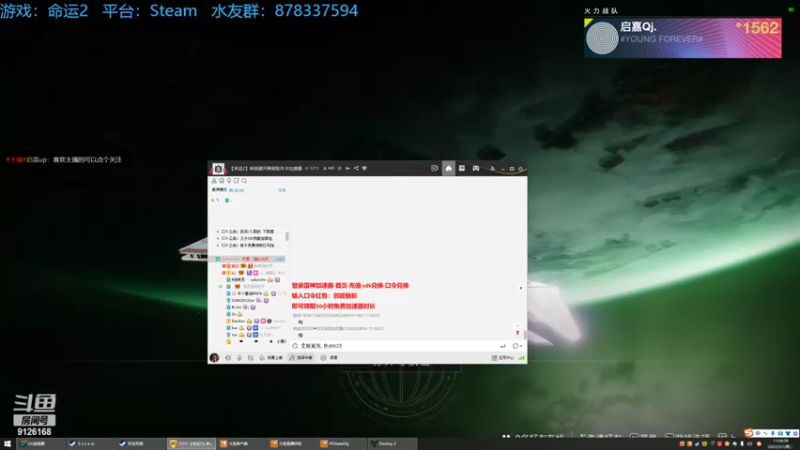
Task: Click the message bubble icon in sidebar toolbar
Action: [x=221, y=181]
